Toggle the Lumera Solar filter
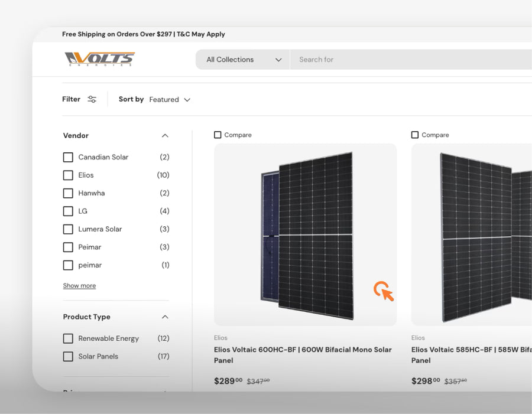Viewport: 532px width, 414px height. (x=68, y=229)
